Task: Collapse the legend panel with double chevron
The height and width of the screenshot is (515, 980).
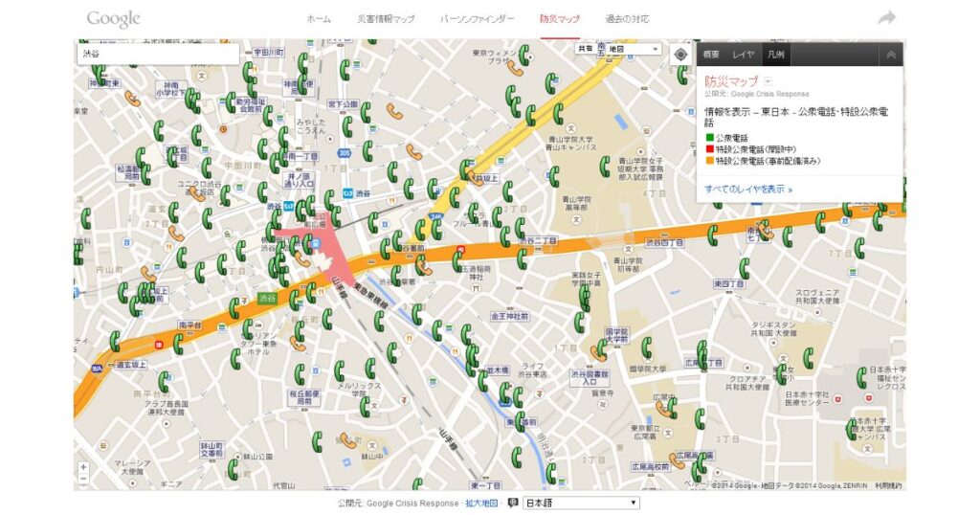Action: tap(891, 55)
